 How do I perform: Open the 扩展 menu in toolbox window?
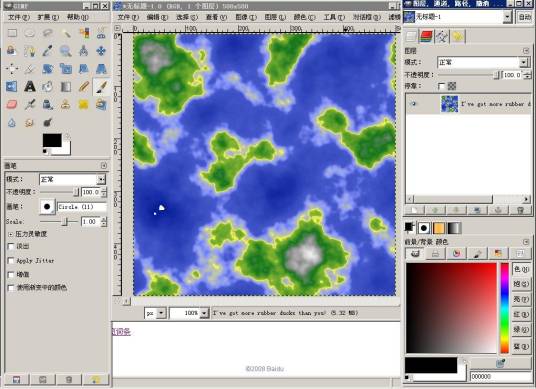tap(48, 17)
